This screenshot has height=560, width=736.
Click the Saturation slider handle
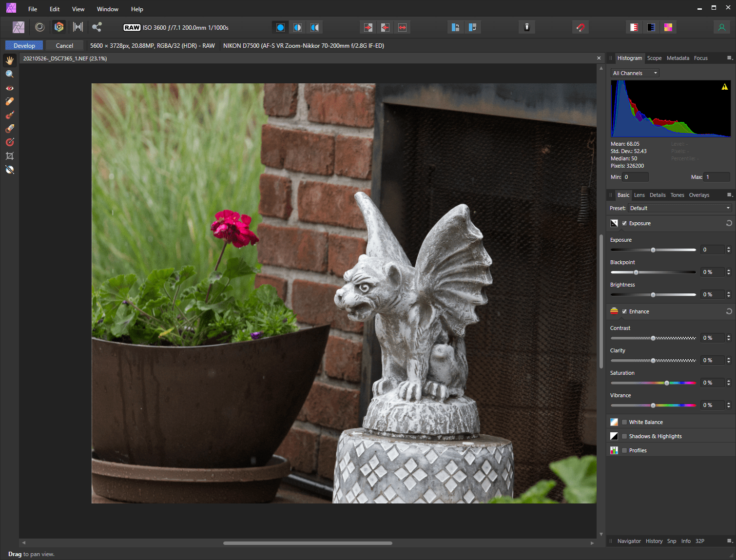tap(667, 383)
